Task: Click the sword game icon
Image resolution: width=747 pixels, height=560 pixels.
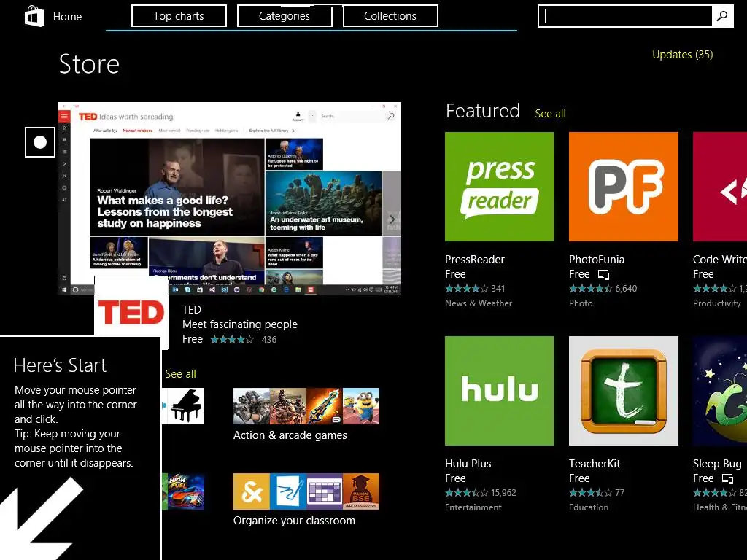Action: (325, 406)
